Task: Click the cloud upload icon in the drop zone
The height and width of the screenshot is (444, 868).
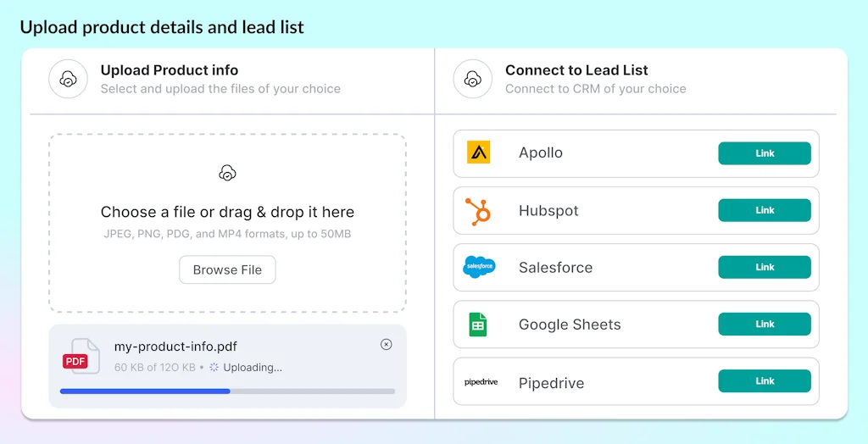Action: tap(227, 173)
